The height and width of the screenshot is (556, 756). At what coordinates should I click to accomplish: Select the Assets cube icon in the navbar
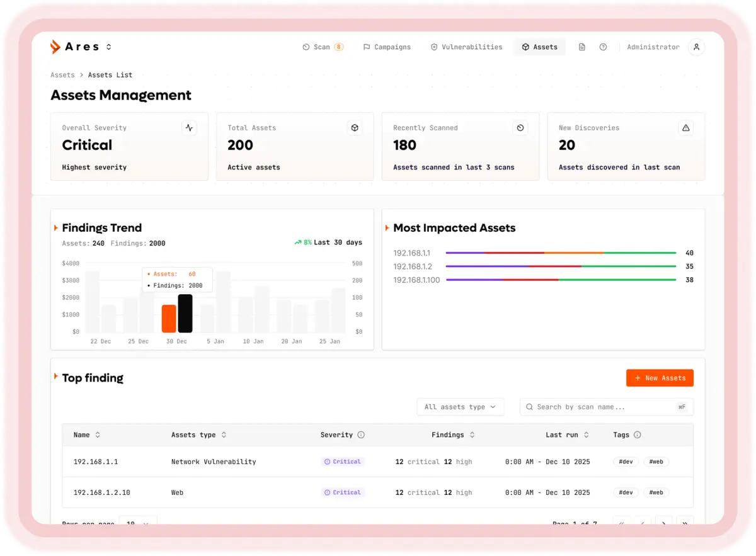pyautogui.click(x=525, y=47)
